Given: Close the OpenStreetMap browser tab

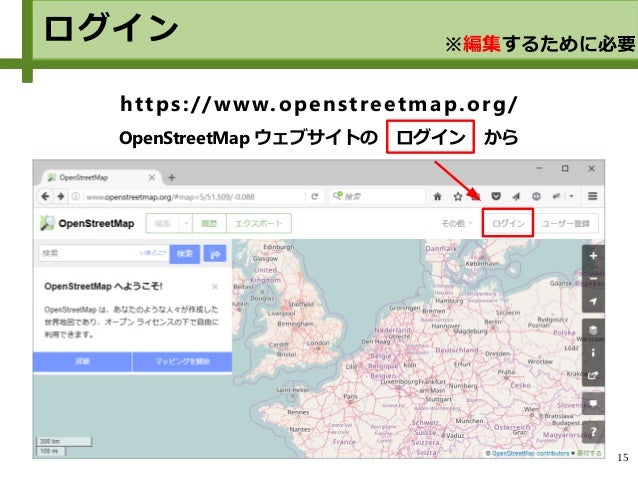Looking at the screenshot, I should [x=151, y=177].
